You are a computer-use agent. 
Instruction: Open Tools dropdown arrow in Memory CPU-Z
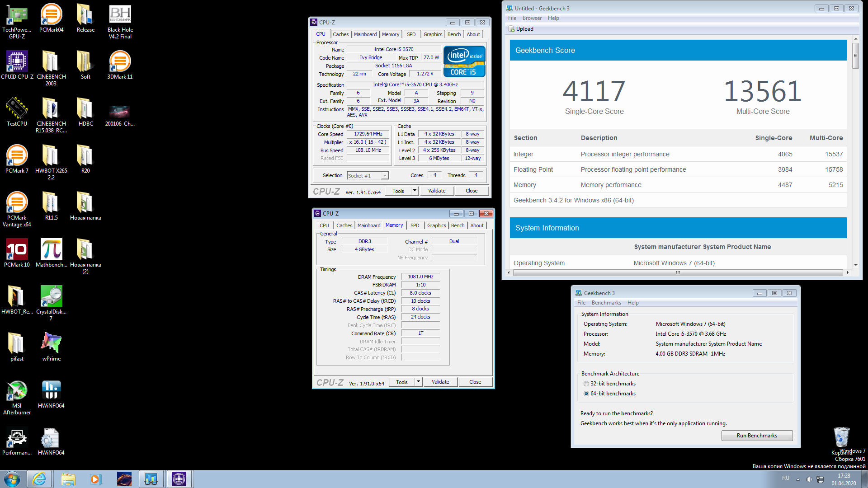(418, 382)
